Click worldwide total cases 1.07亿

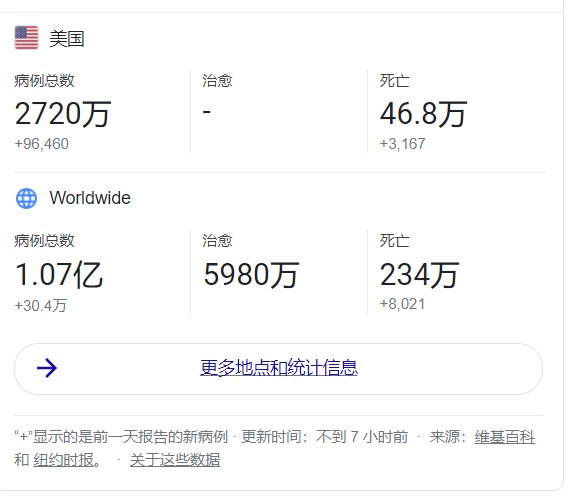click(x=59, y=275)
